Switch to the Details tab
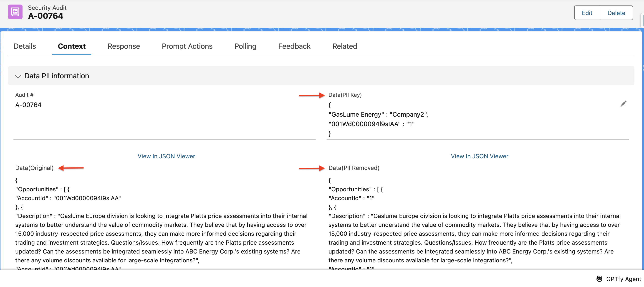 [x=25, y=46]
